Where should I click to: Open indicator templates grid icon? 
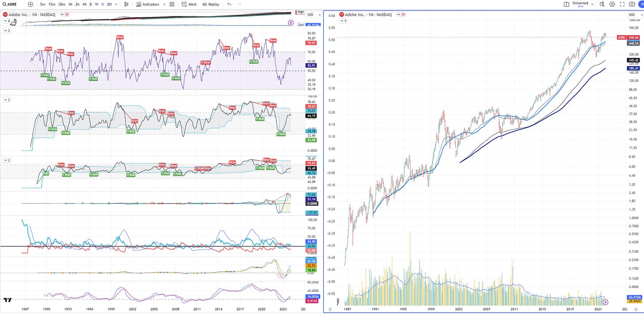click(x=172, y=4)
